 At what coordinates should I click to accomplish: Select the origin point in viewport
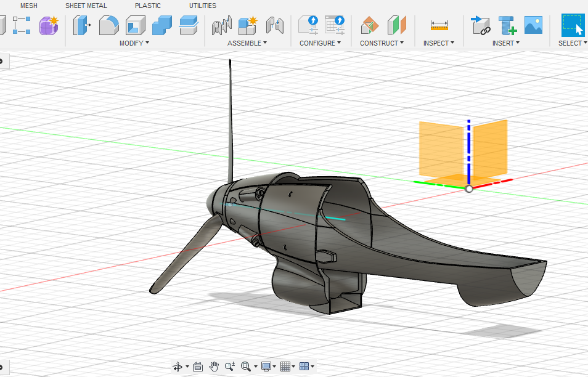pos(469,189)
